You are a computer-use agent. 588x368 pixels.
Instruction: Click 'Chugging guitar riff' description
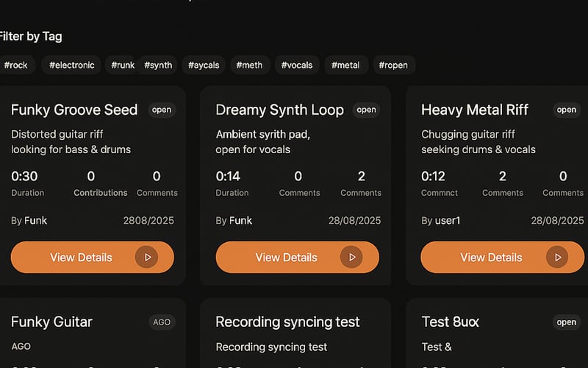point(468,135)
